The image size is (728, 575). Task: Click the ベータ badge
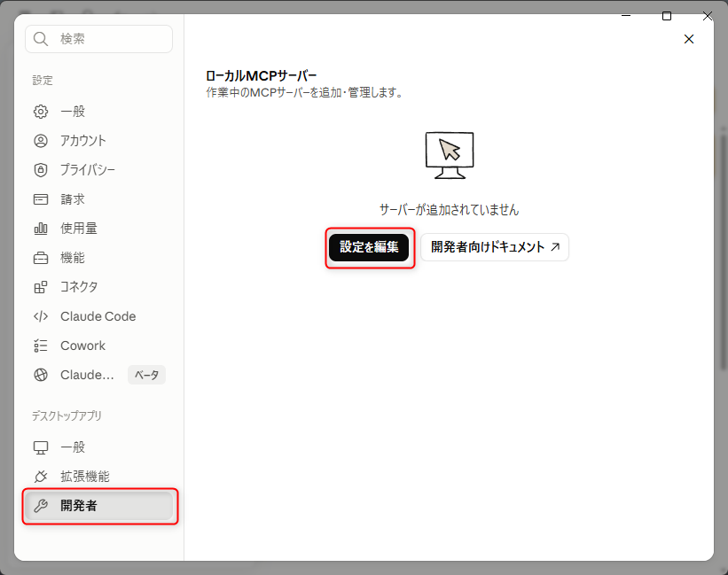[x=146, y=375]
